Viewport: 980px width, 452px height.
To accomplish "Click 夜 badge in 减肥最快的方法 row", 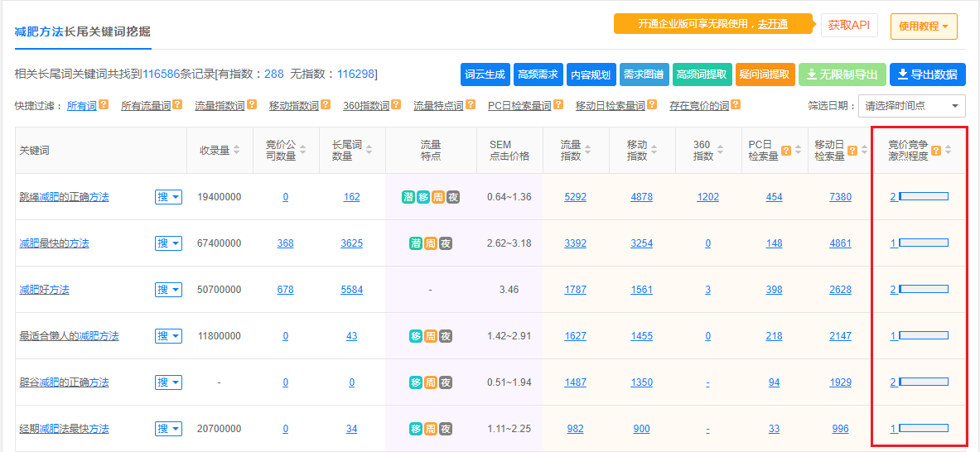I will (x=446, y=243).
